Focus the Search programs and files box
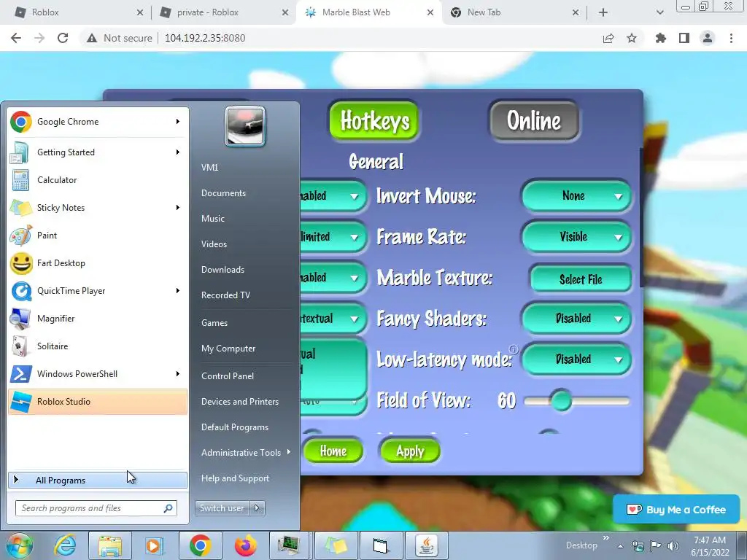This screenshot has height=560, width=747. (96, 508)
